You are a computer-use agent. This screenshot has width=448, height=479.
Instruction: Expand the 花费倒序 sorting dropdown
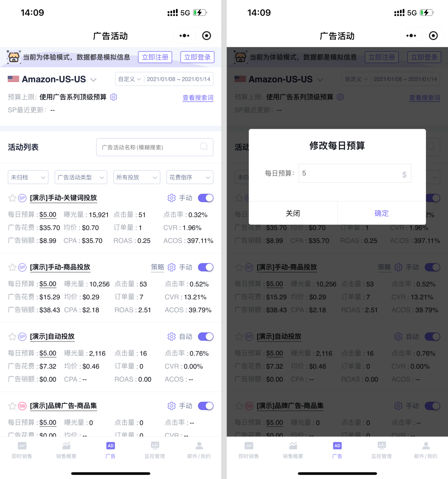click(x=190, y=177)
